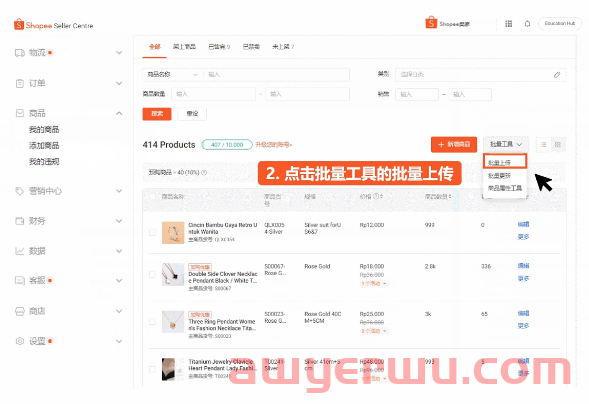The height and width of the screenshot is (404, 589).
Task: Expand 1个活动 under Rp18.000 price
Action: 374,283
